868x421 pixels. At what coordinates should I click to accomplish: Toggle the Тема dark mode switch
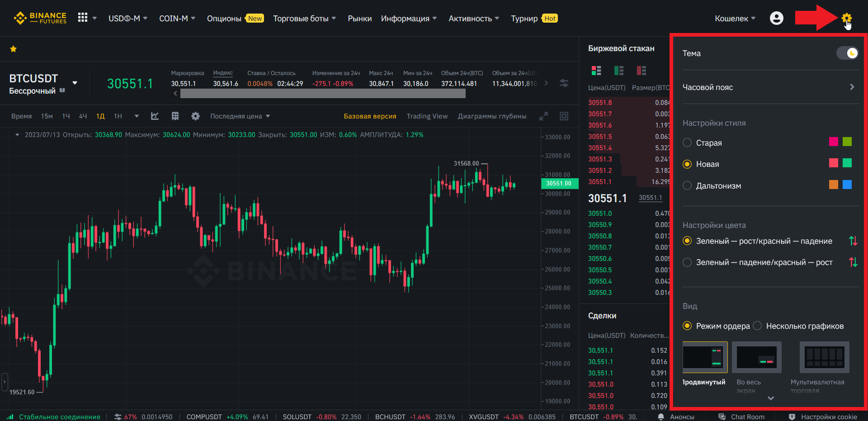847,53
